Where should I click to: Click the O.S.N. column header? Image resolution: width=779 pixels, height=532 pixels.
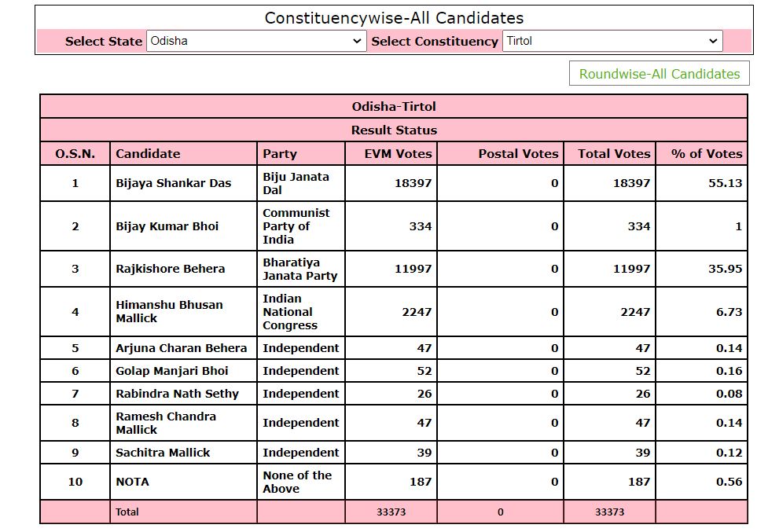click(x=75, y=154)
